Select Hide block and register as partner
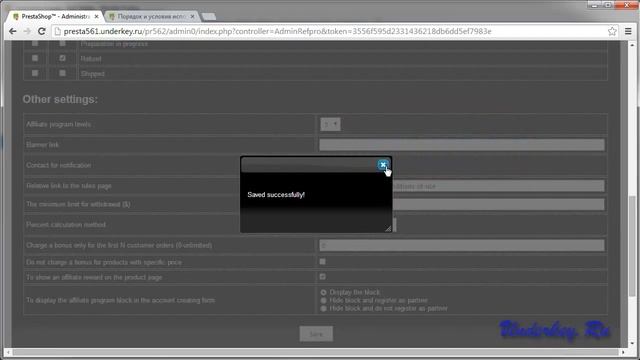 click(x=323, y=300)
